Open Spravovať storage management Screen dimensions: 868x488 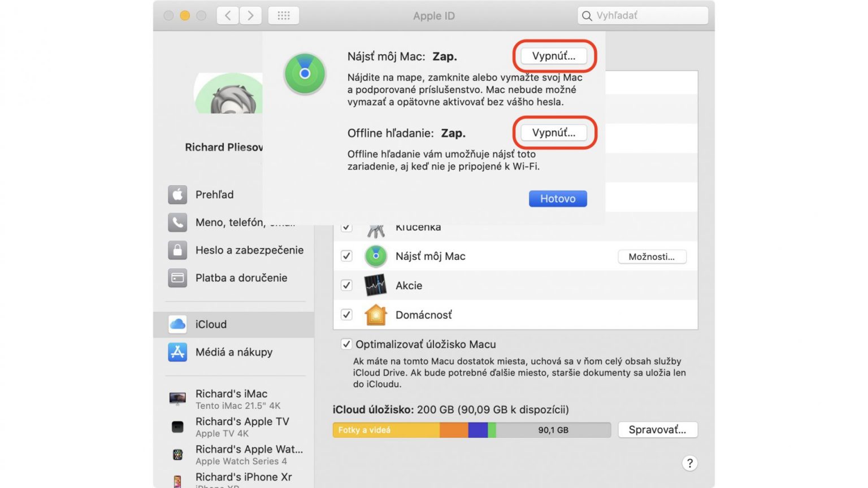click(657, 430)
